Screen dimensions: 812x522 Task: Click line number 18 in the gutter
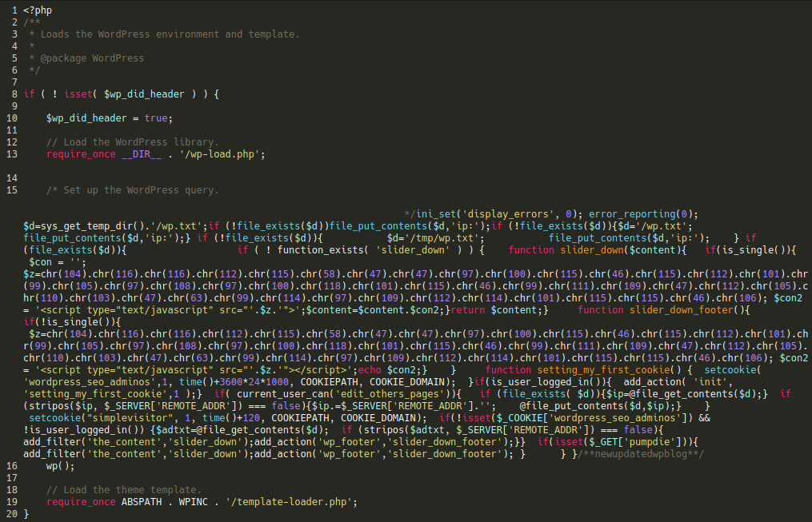pyautogui.click(x=12, y=490)
